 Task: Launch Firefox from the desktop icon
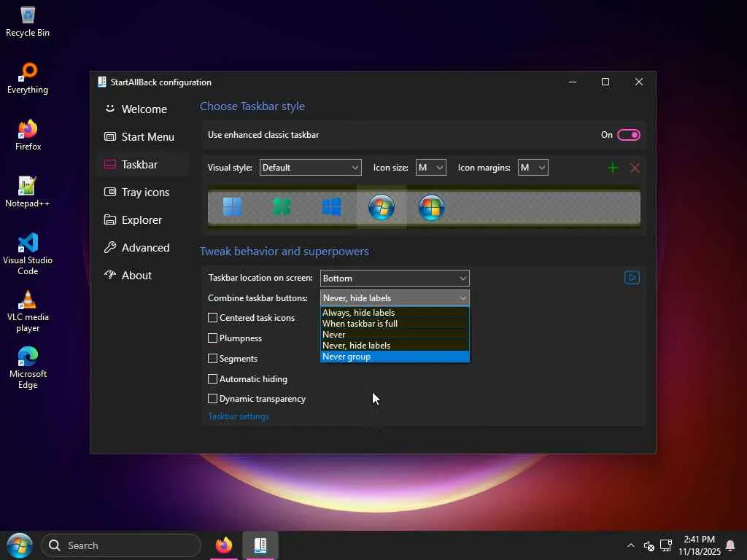coord(28,135)
